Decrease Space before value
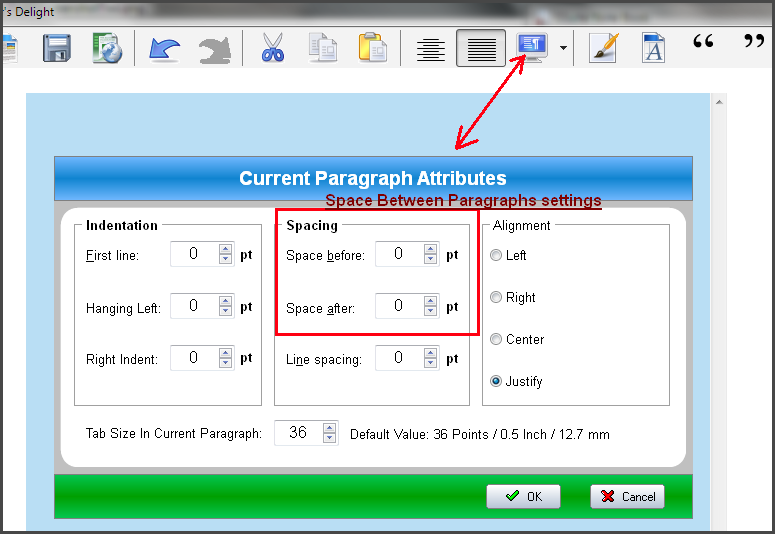 431,259
